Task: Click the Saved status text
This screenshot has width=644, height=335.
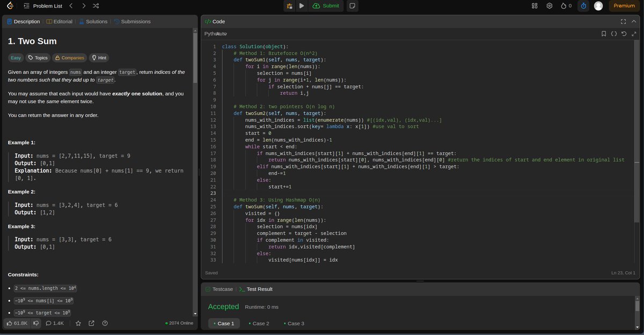Action: (x=211, y=273)
